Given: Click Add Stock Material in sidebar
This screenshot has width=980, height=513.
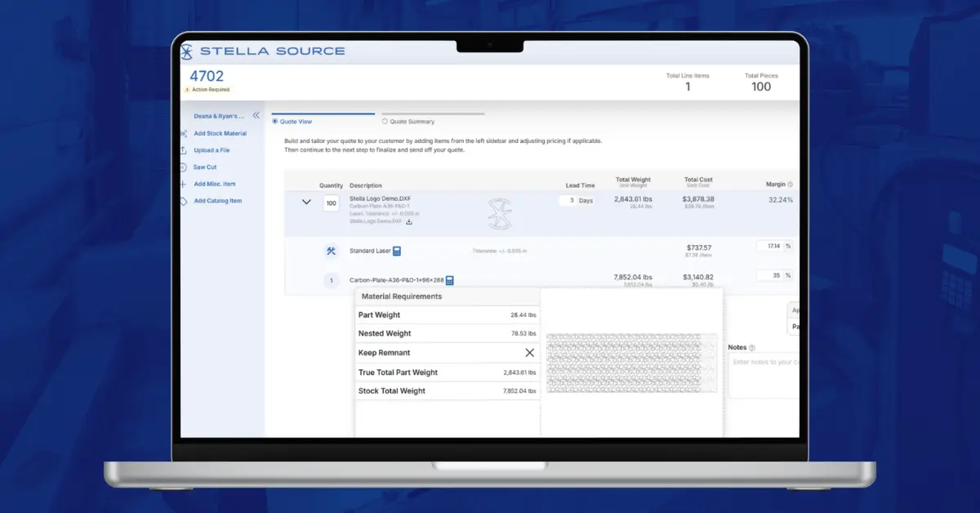Looking at the screenshot, I should [220, 133].
